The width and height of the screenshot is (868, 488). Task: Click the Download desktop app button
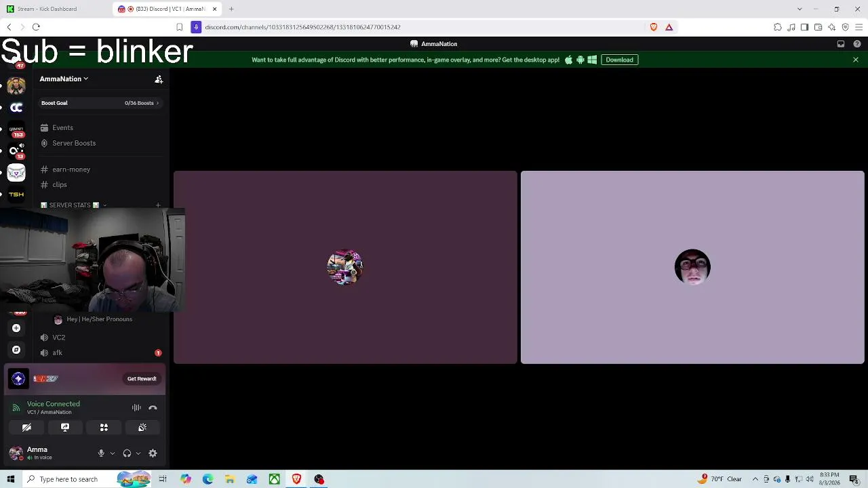pyautogui.click(x=619, y=60)
